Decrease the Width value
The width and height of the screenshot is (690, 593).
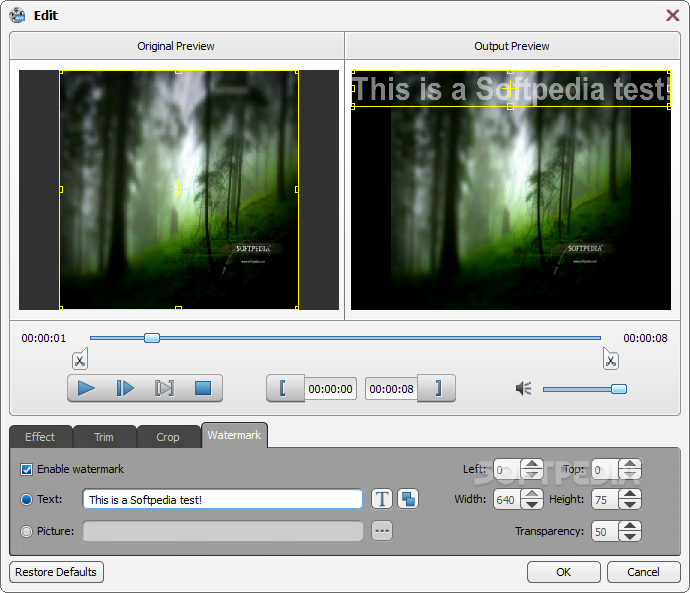coord(532,505)
